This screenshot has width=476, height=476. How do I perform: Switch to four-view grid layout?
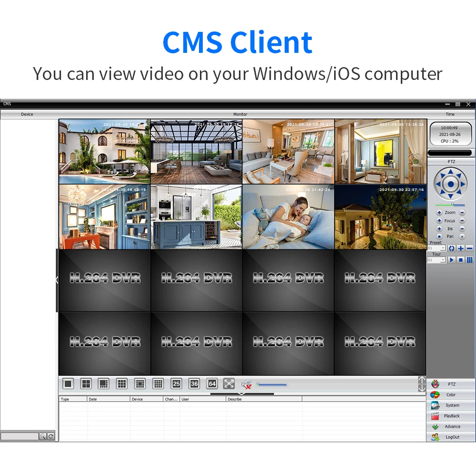pyautogui.click(x=86, y=384)
